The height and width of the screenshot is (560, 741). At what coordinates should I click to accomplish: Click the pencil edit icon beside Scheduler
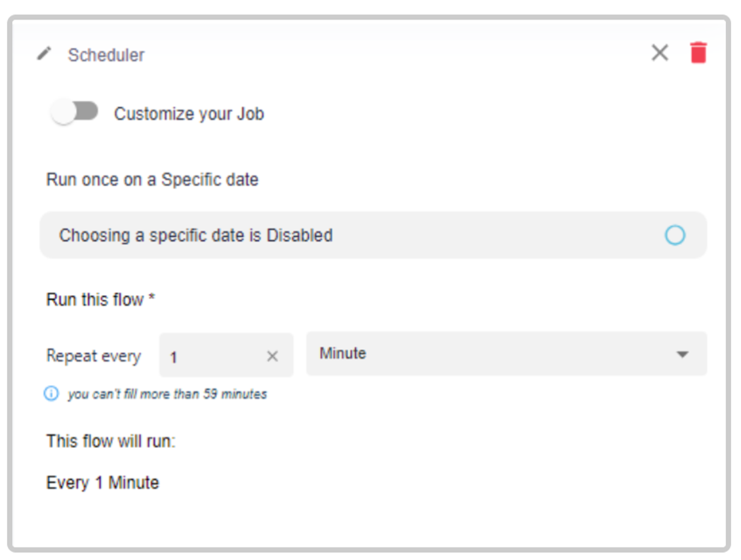point(44,54)
